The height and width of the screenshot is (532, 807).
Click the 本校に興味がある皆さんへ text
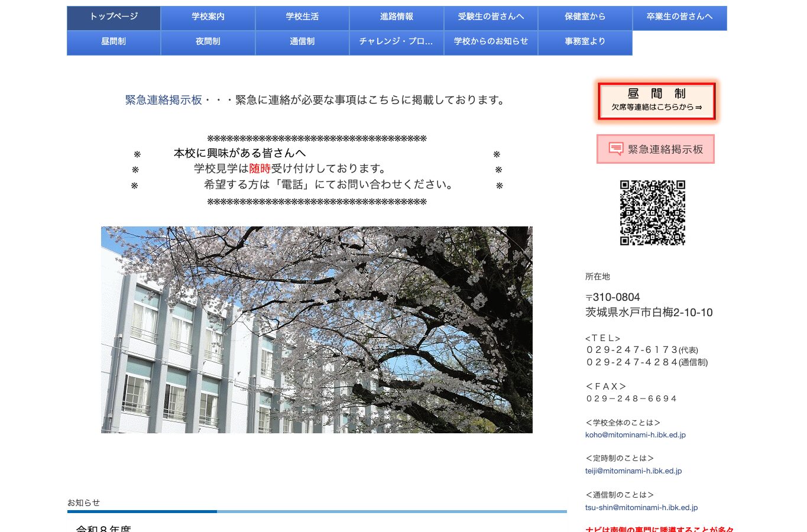point(240,153)
